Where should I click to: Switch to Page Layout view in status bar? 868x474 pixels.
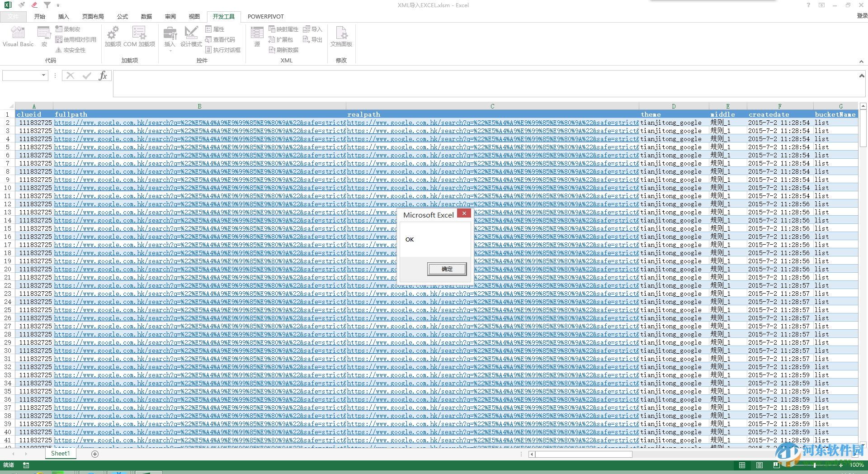(x=759, y=465)
